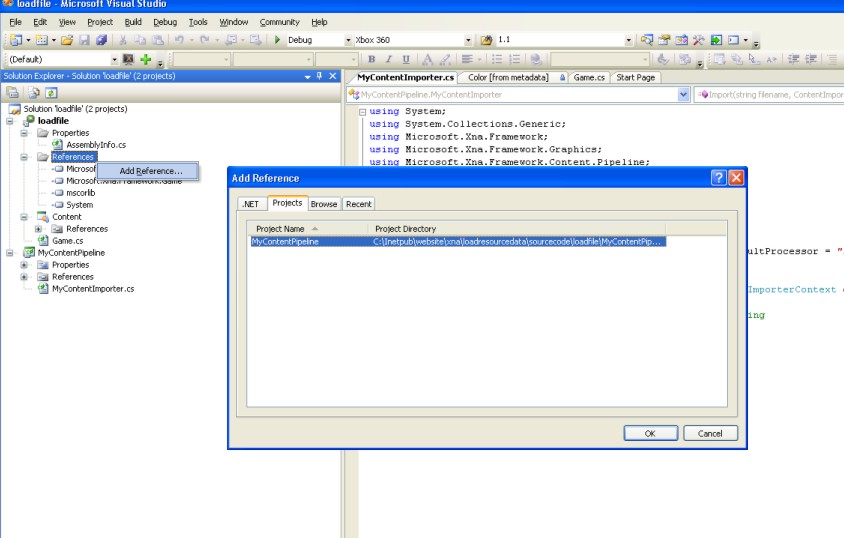The image size is (844, 538).
Task: Click the Find in Files icon next to 1.1
Action: (486, 40)
